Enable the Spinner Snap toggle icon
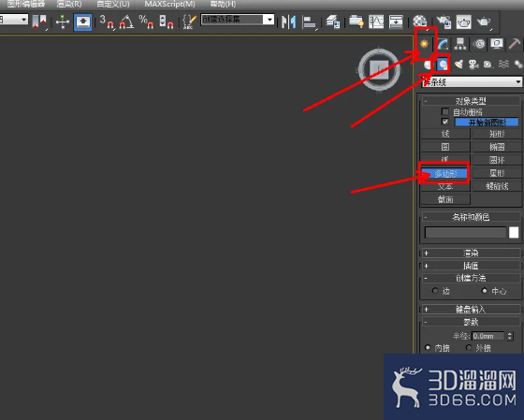The width and height of the screenshot is (524, 420). coord(167,22)
